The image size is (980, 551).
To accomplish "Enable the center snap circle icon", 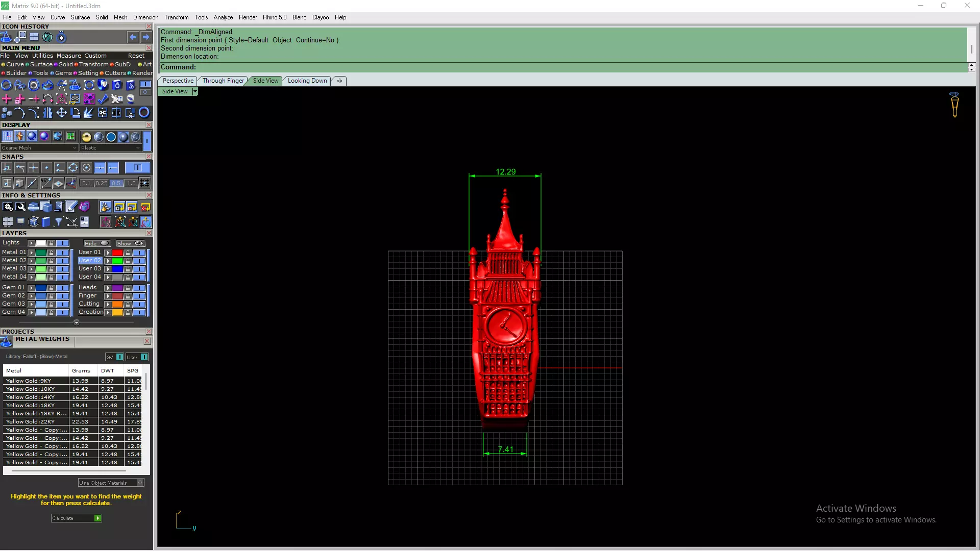I will coord(86,168).
